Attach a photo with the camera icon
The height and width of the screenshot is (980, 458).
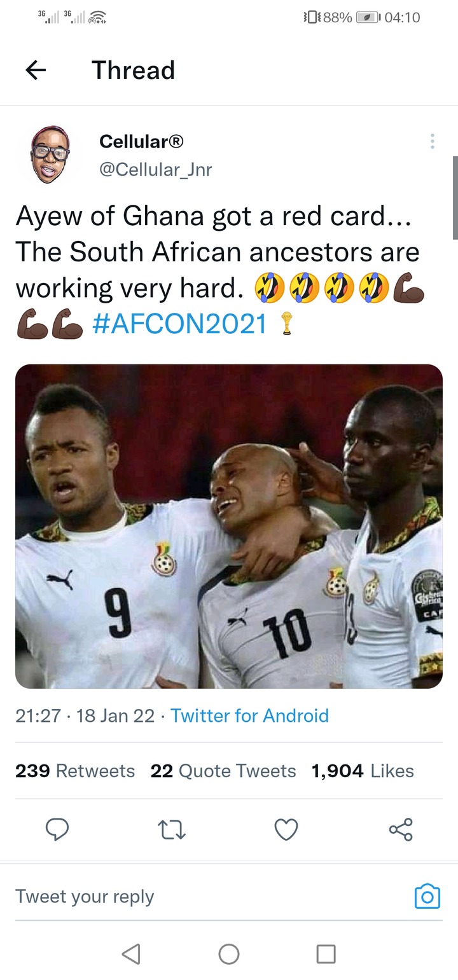tap(427, 897)
